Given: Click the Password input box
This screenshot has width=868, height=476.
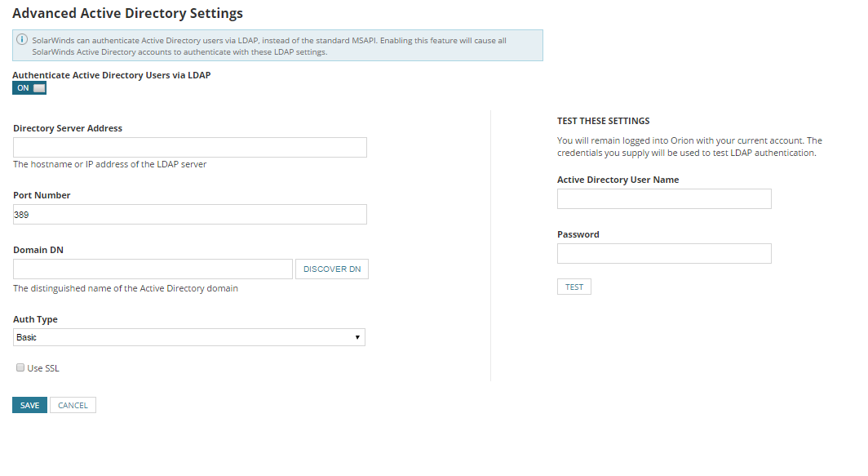Looking at the screenshot, I should pos(664,254).
